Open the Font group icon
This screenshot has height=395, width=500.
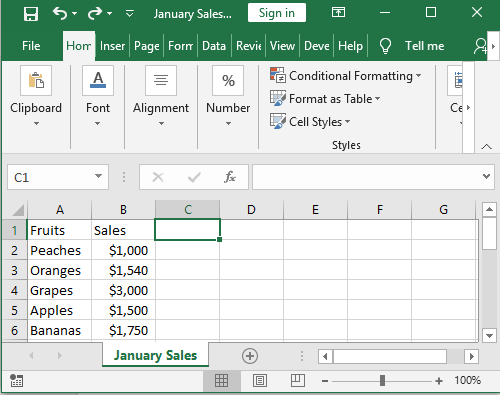98,80
